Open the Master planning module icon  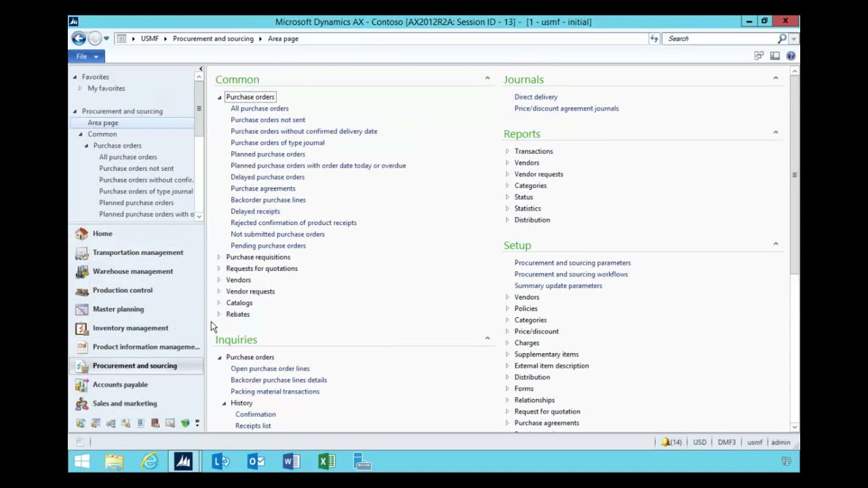(x=82, y=310)
